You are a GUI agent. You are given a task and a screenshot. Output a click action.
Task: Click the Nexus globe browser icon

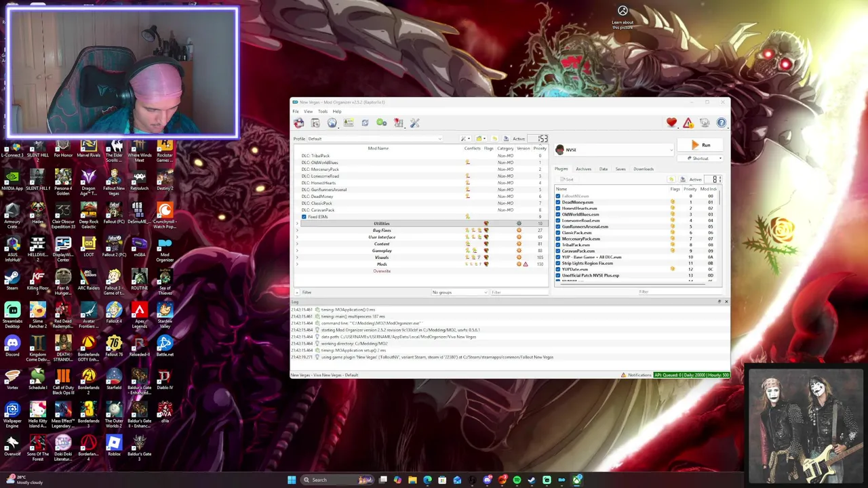332,123
